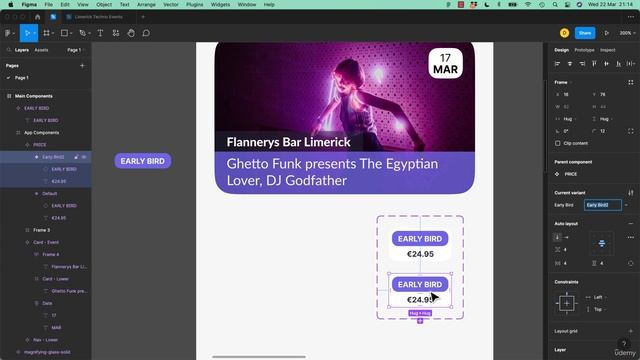
Task: Select the Comment tool
Action: pos(146,33)
